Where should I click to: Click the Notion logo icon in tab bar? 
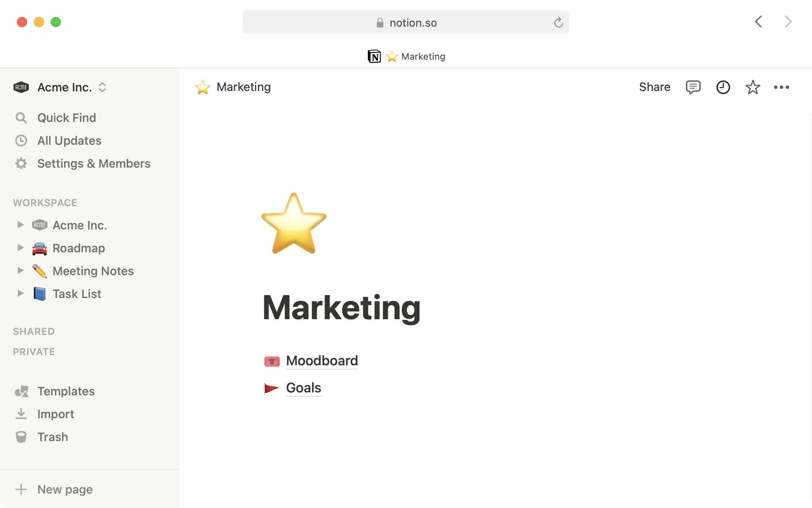coord(373,55)
